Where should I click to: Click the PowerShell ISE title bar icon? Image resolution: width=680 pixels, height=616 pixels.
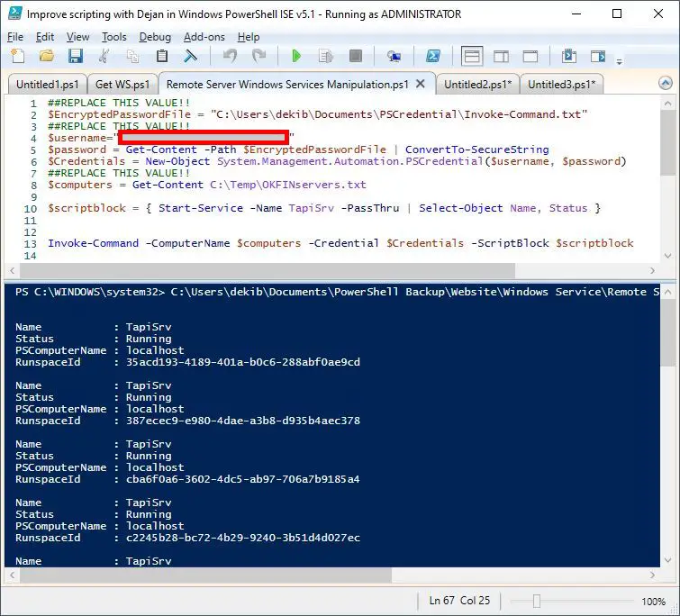[x=15, y=14]
